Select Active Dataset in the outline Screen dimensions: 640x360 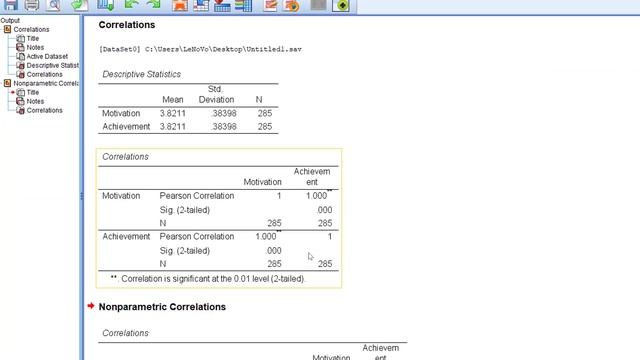47,56
